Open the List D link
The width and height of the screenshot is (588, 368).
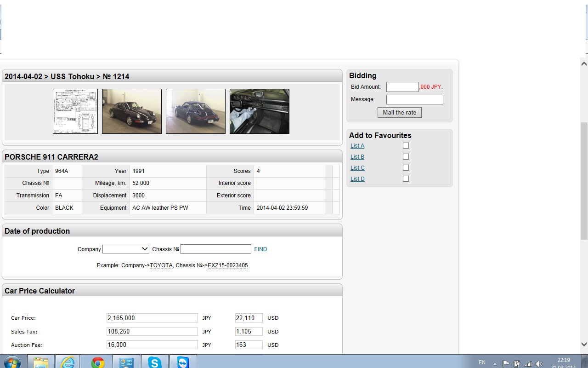pyautogui.click(x=357, y=179)
